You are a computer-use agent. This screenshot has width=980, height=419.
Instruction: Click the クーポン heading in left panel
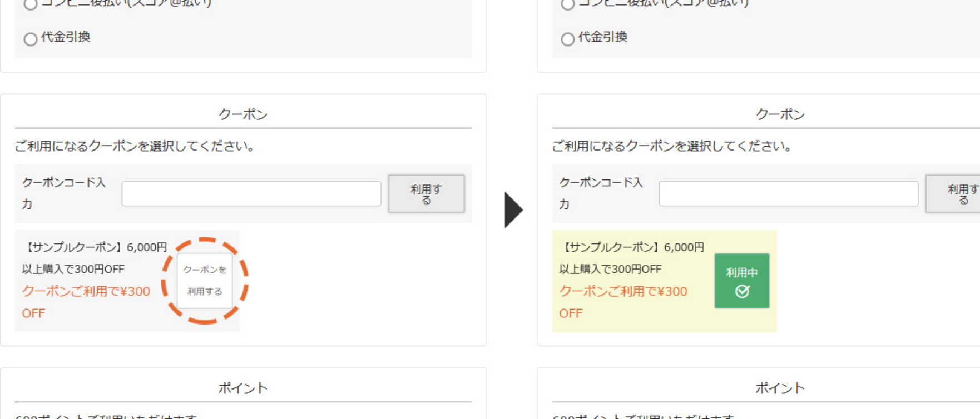pos(243,114)
